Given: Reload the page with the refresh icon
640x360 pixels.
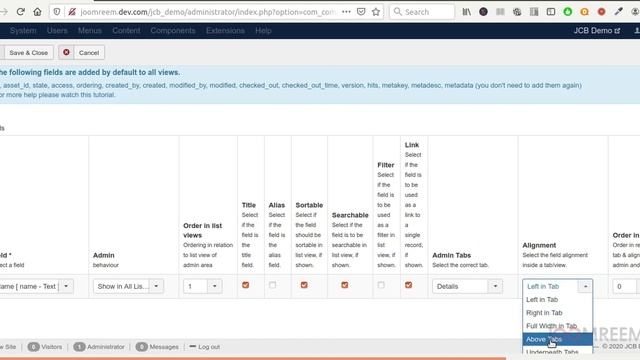Looking at the screenshot, I should 20,12.
